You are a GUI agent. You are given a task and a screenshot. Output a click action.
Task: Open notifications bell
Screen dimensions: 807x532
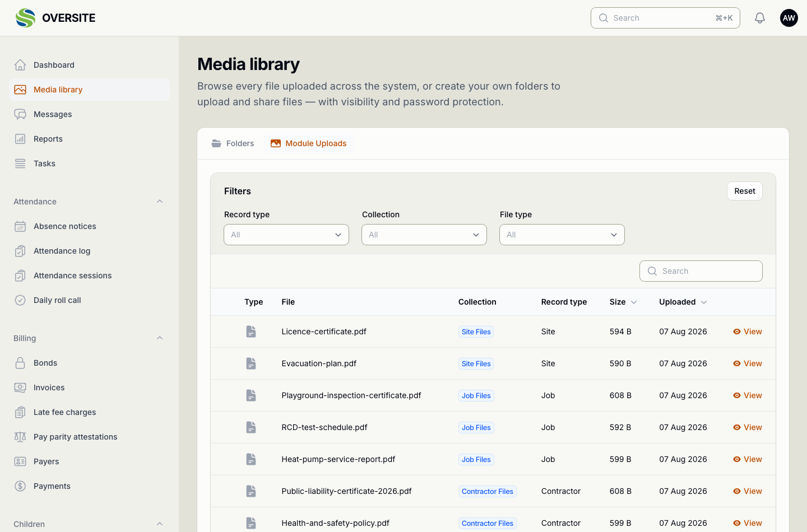tap(760, 18)
